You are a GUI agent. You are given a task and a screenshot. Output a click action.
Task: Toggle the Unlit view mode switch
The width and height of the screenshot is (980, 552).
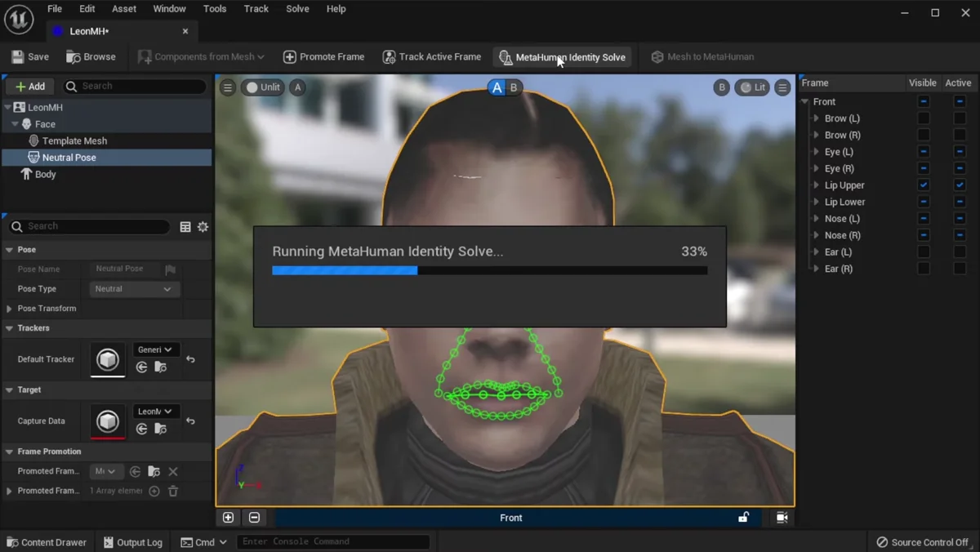click(262, 87)
